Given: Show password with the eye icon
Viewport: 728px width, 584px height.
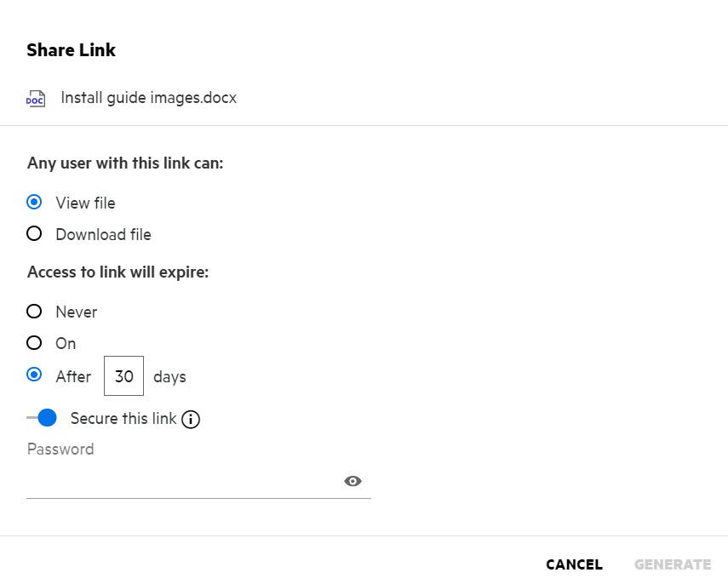Looking at the screenshot, I should tap(353, 482).
